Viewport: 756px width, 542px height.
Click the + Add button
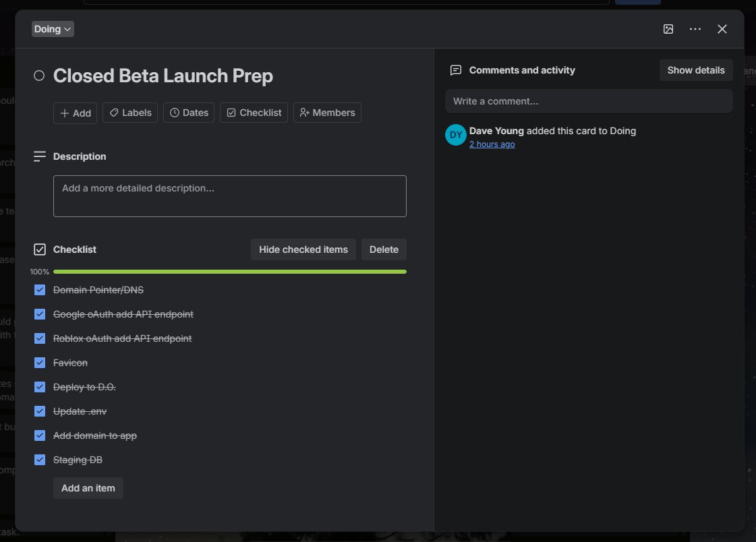[76, 113]
